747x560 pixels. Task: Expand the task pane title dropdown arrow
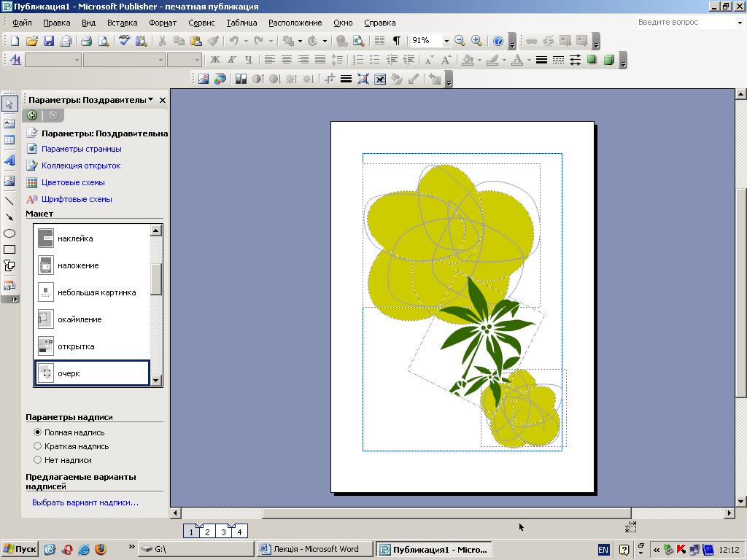click(x=150, y=100)
